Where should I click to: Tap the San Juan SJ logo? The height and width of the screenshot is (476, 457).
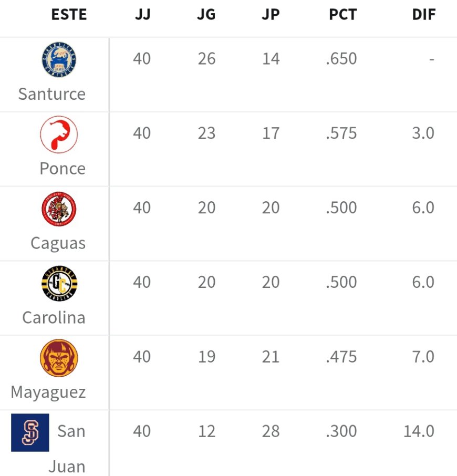point(30,432)
